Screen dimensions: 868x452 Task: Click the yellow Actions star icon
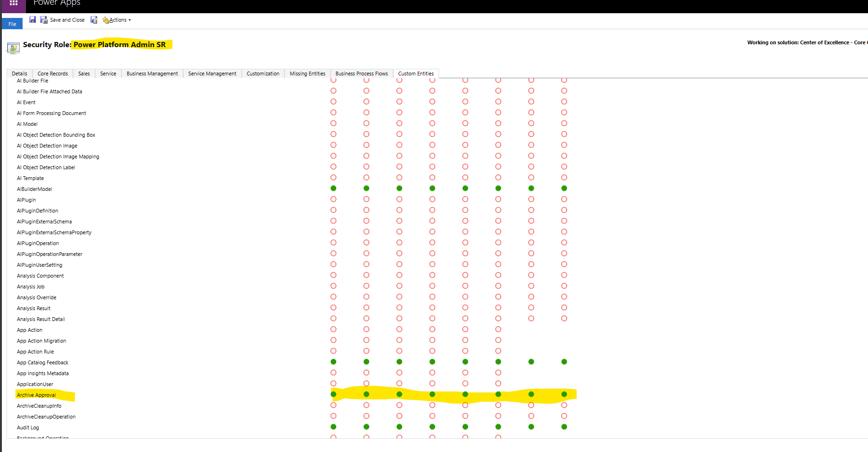pyautogui.click(x=105, y=20)
